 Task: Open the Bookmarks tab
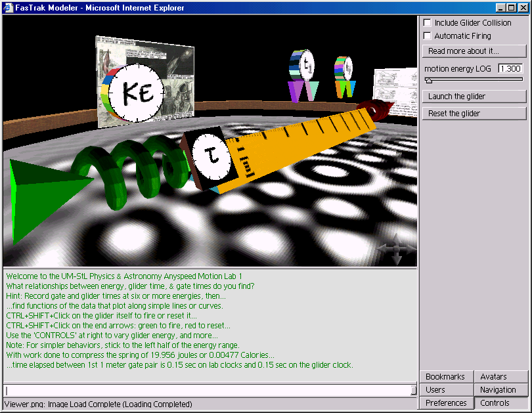click(x=446, y=377)
